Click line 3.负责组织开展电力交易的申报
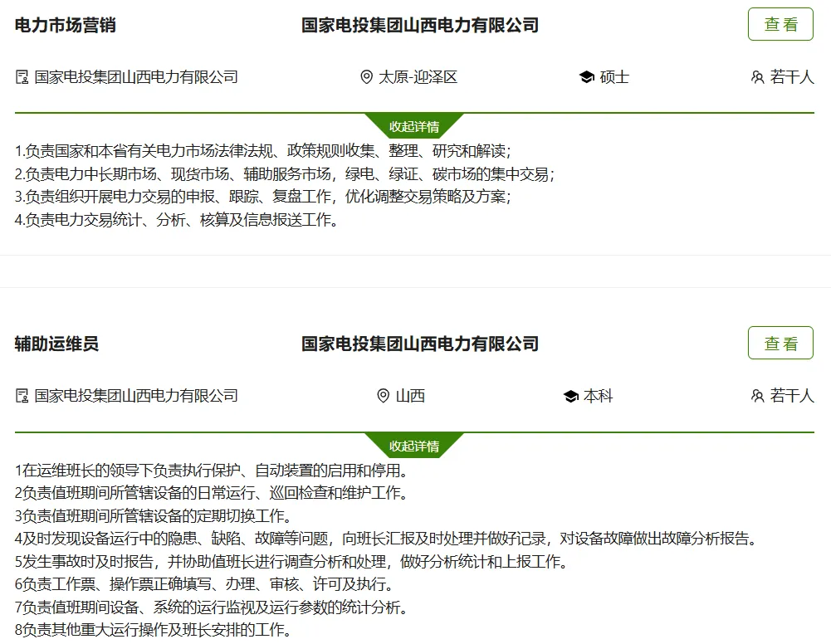Viewport: 831px width, 644px height. [263, 197]
